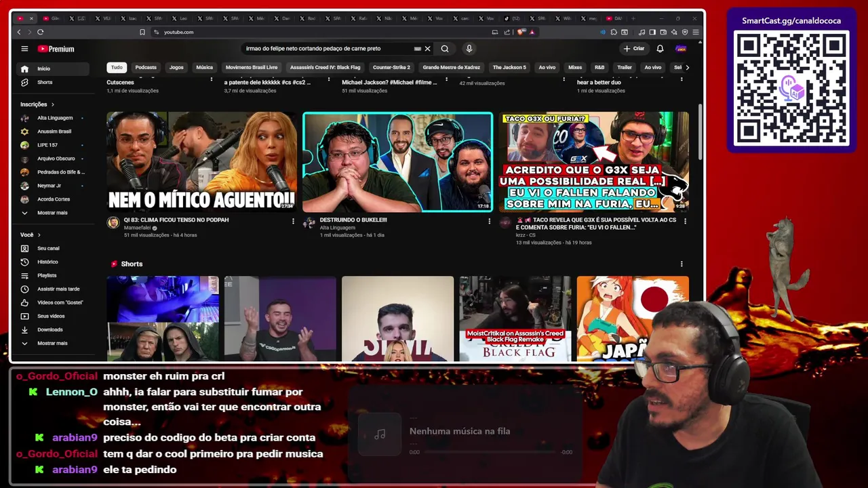Go to Início in the sidebar
This screenshot has height=488, width=868.
tap(53, 68)
